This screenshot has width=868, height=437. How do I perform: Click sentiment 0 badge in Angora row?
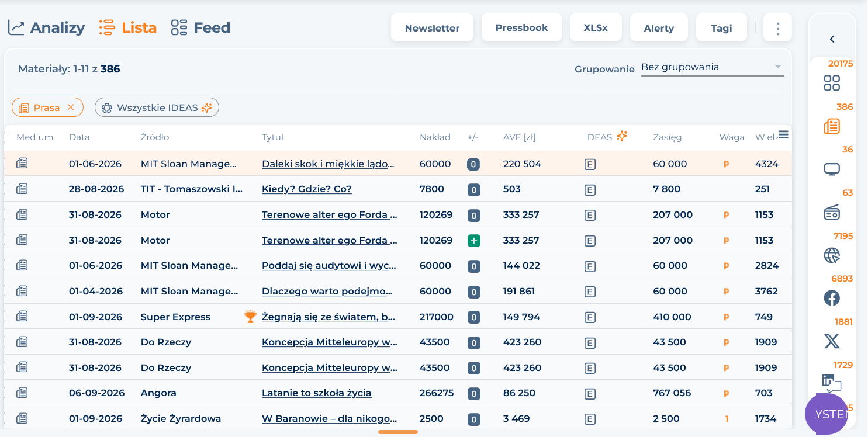pos(473,394)
